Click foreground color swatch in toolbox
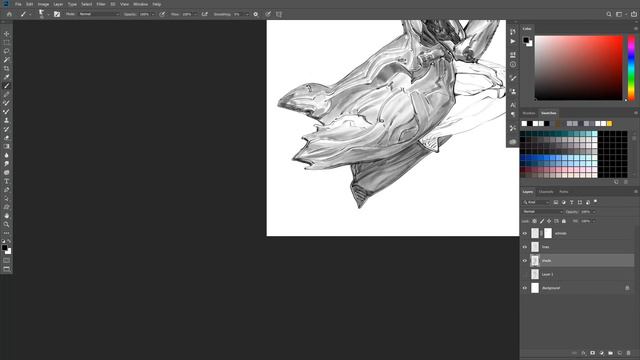Screen dimensions: 640x360 [x=4, y=248]
